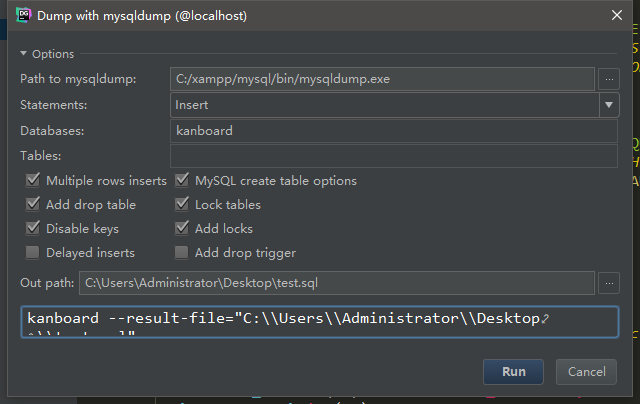The image size is (640, 404).
Task: Collapse the Options section
Action: point(23,53)
